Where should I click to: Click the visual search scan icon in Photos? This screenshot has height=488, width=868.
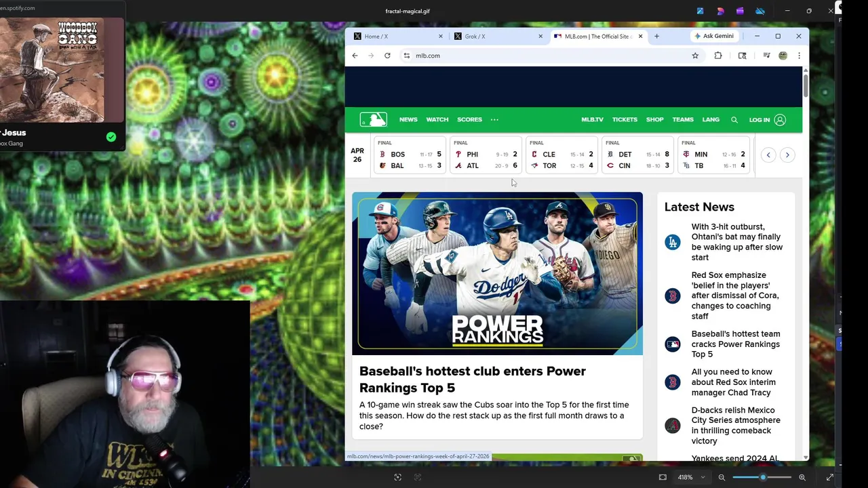pos(398,477)
